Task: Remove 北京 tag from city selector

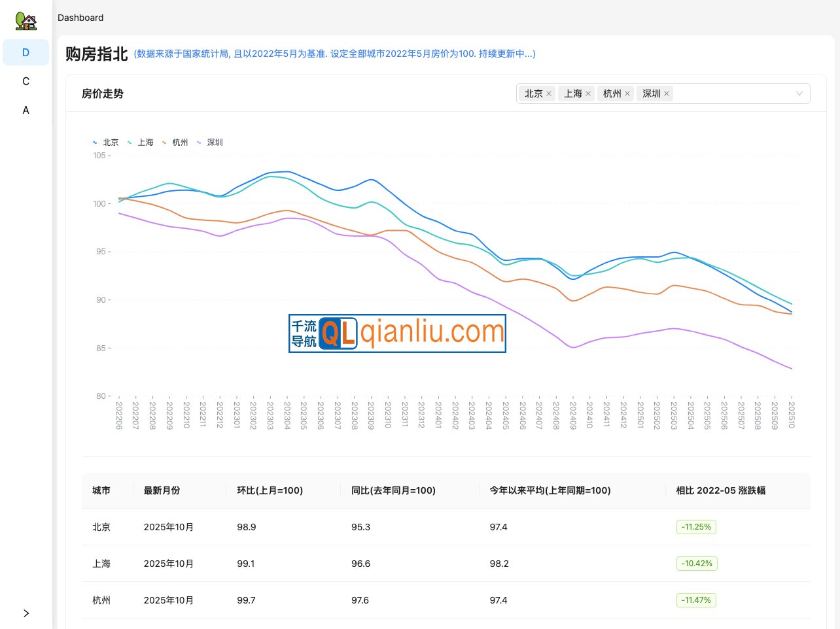Action: (549, 93)
